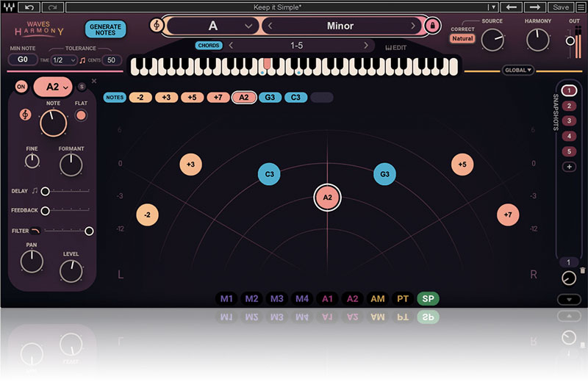Select the G3 voice circle on graph

point(384,174)
